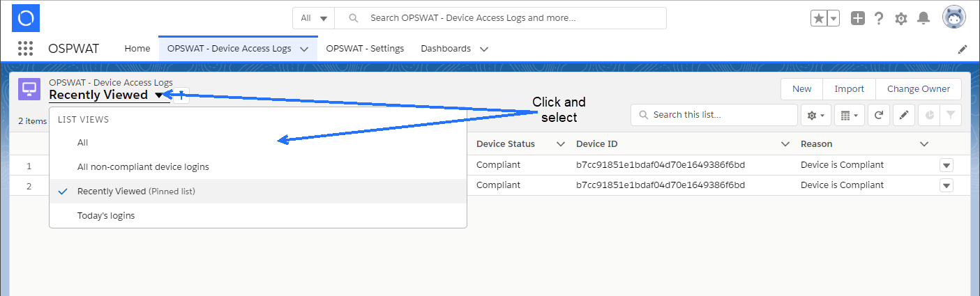
Task: Click the Device ID value in row 2
Action: [661, 185]
